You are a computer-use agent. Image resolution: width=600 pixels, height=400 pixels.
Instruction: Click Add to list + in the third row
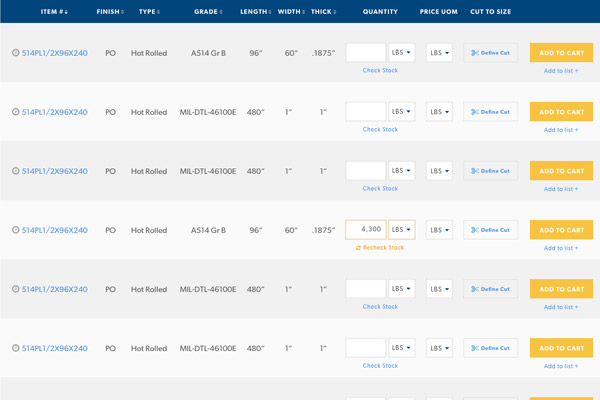(561, 189)
